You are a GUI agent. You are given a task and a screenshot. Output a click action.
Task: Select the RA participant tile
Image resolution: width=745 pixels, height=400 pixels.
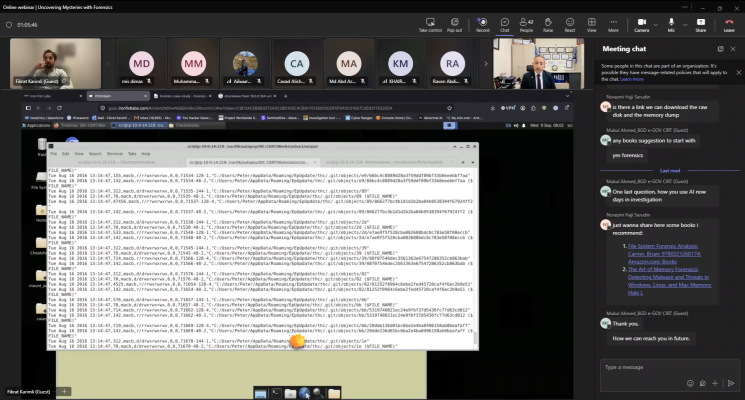point(452,64)
